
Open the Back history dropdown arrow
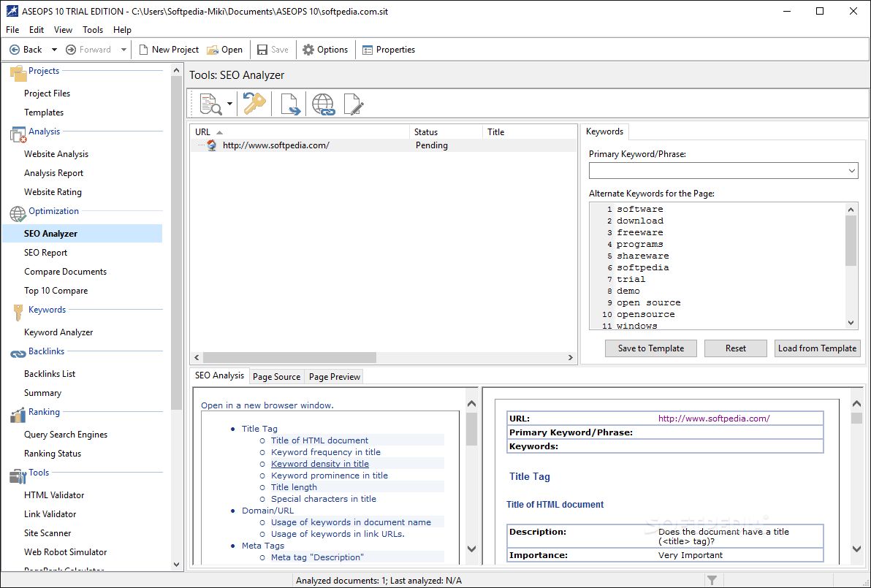coord(54,50)
